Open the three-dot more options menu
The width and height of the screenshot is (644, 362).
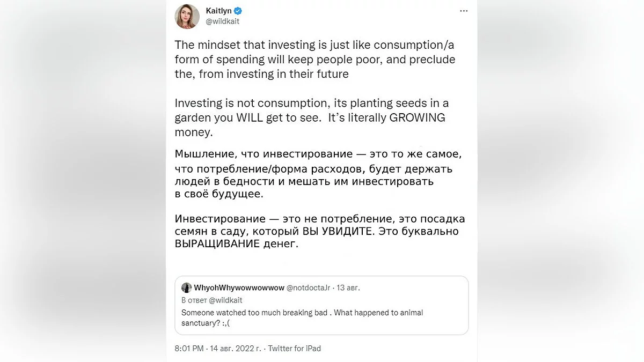point(464,11)
